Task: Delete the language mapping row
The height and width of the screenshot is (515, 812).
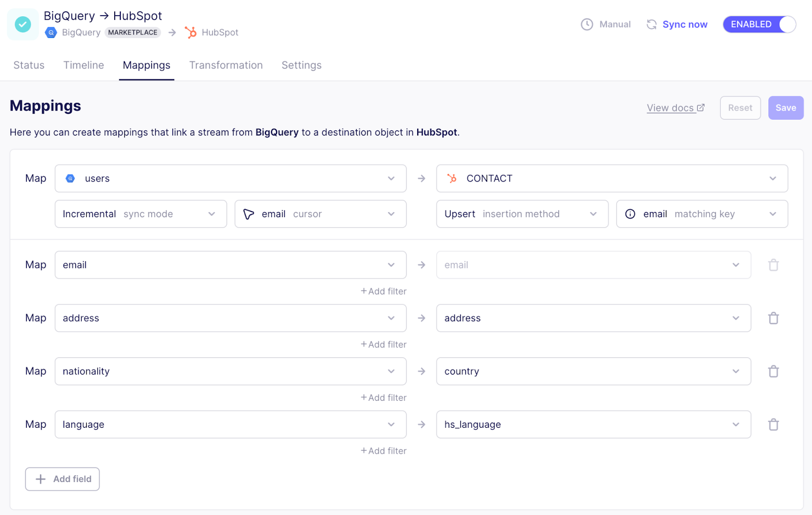Action: 773,425
